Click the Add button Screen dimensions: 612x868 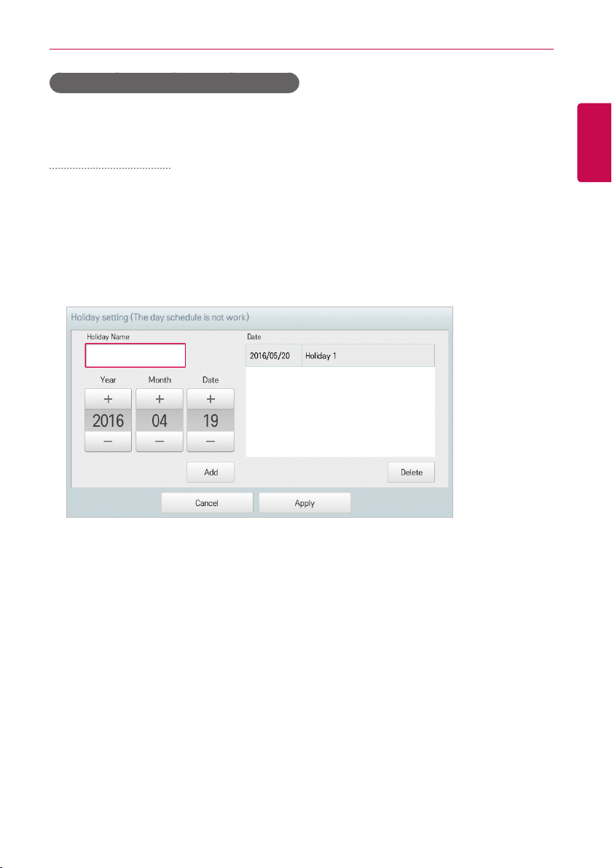coord(211,472)
